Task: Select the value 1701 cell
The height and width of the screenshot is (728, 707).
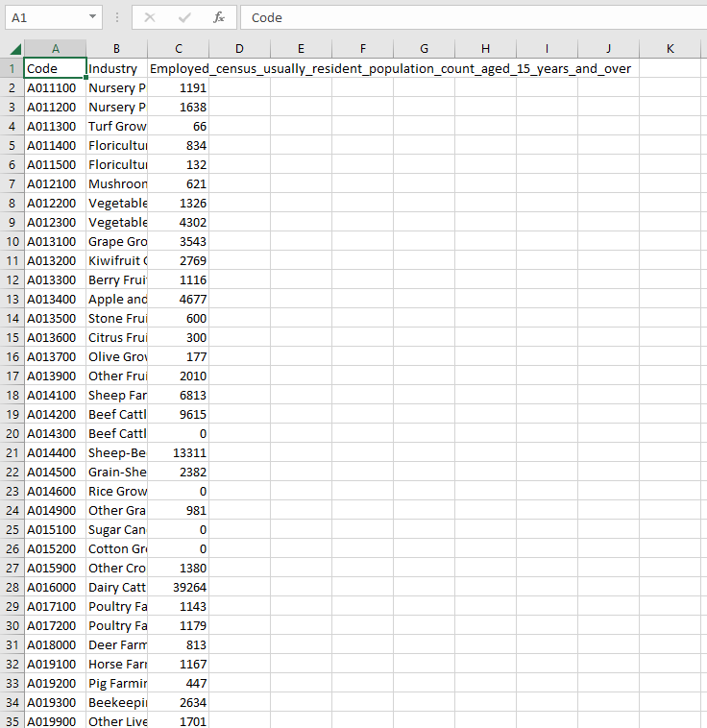Action: point(179,721)
